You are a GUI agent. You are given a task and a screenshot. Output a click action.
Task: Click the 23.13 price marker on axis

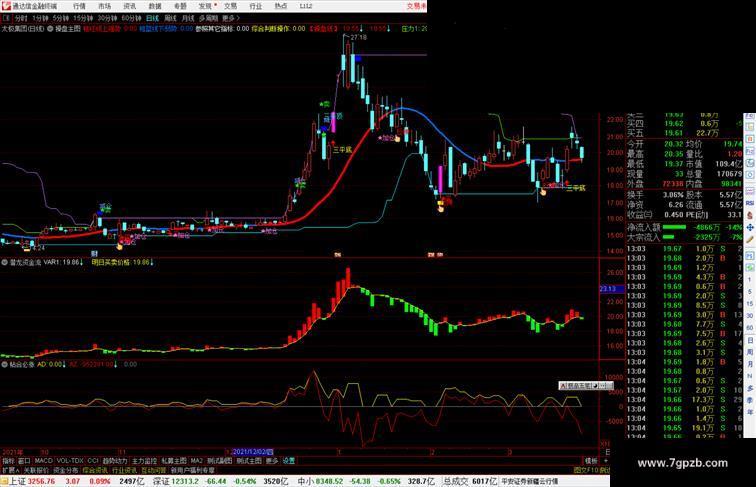pyautogui.click(x=612, y=289)
